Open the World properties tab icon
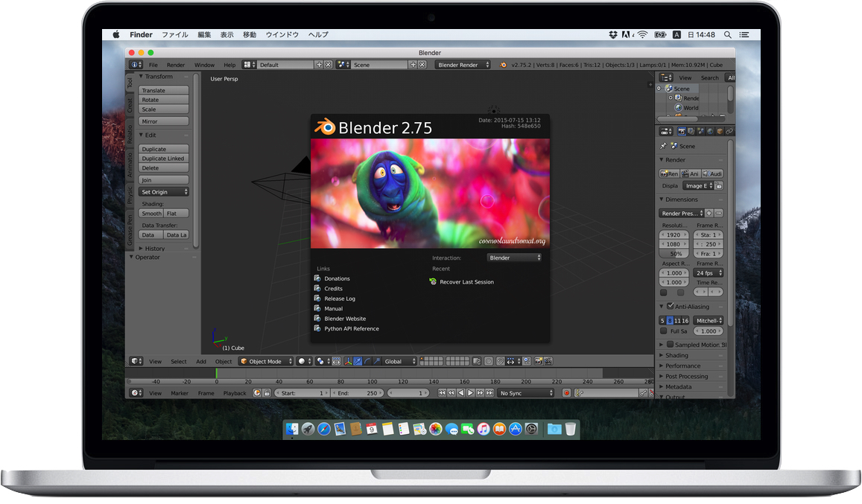862x504 pixels. coord(710,131)
